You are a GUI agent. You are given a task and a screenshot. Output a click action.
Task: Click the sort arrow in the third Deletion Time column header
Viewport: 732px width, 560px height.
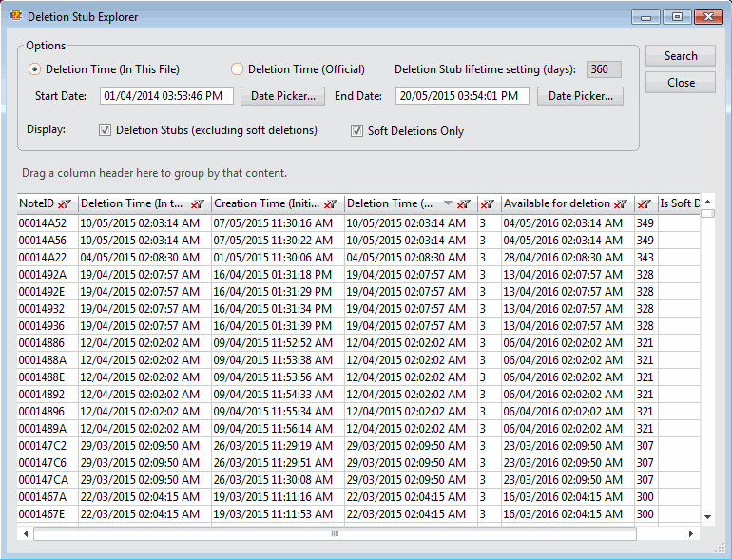pyautogui.click(x=448, y=204)
